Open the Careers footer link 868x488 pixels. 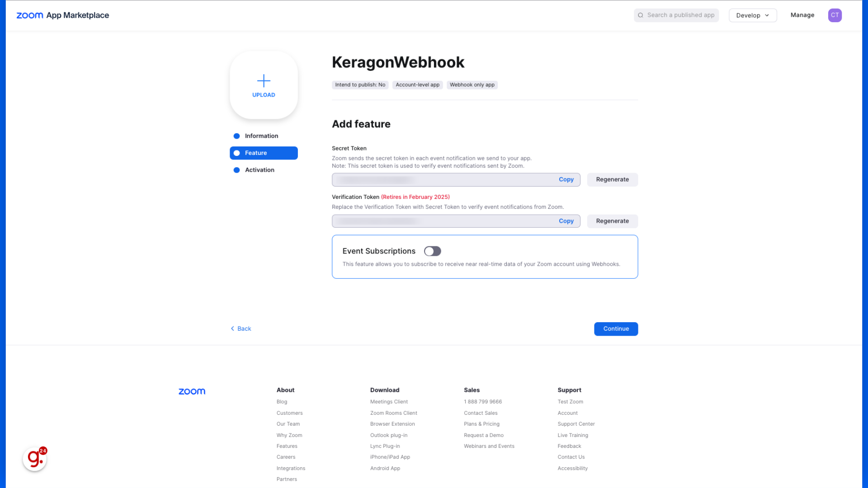click(x=286, y=457)
